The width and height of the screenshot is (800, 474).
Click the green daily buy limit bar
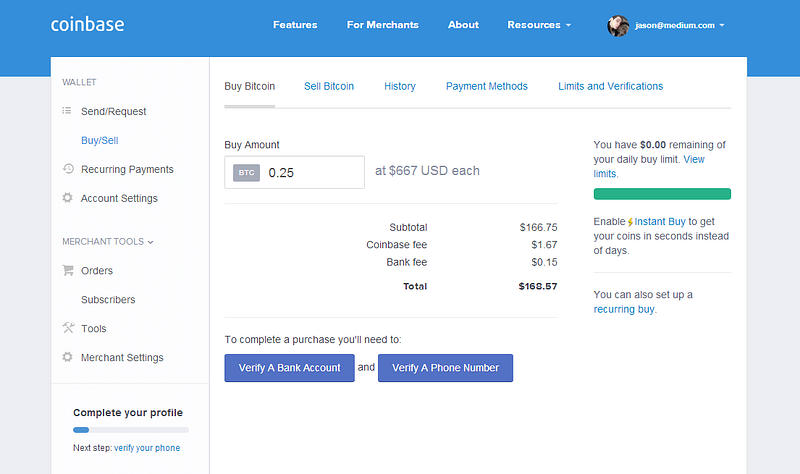[662, 194]
